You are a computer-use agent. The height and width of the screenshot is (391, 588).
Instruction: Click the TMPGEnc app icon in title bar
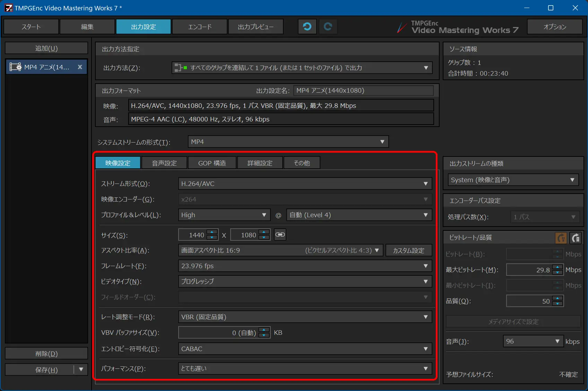tap(8, 8)
